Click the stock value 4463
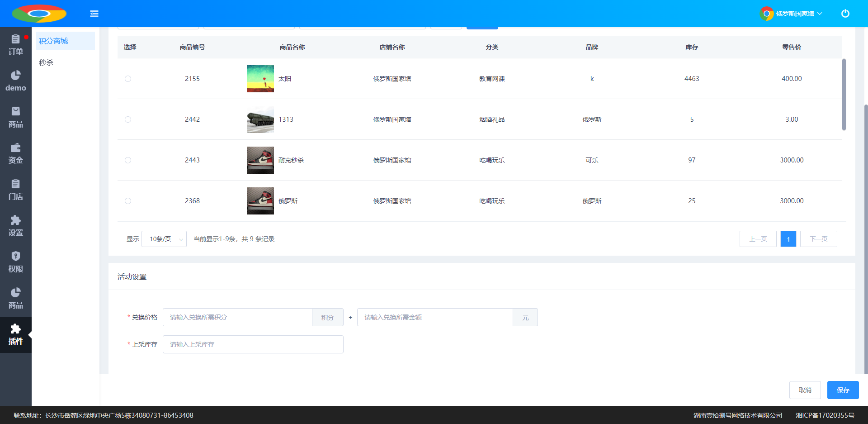The width and height of the screenshot is (868, 424). coord(692,79)
